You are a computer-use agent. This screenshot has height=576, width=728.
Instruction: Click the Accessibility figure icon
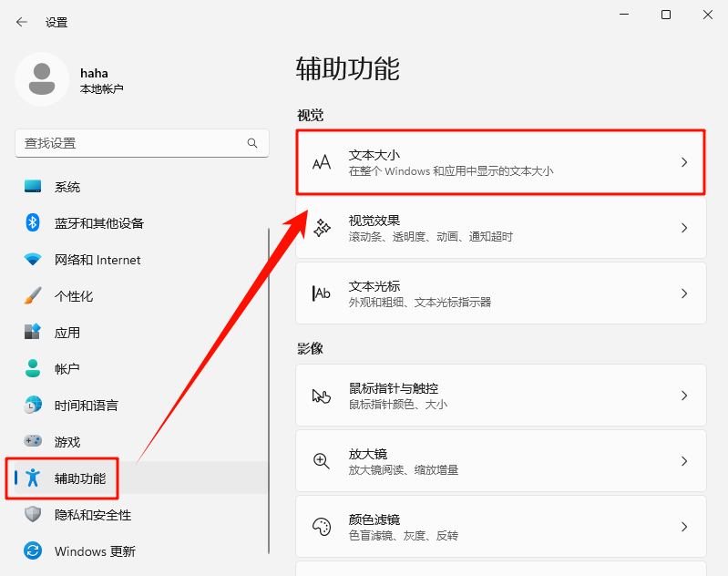(x=33, y=478)
